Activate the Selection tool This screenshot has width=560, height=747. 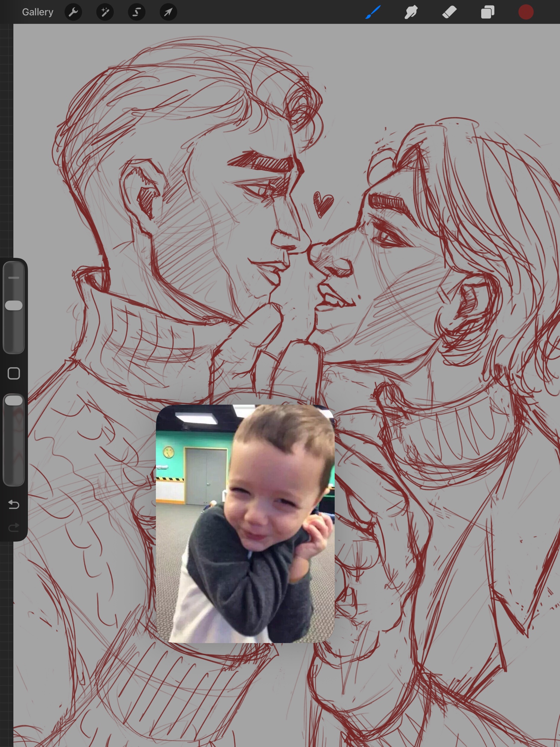point(137,12)
